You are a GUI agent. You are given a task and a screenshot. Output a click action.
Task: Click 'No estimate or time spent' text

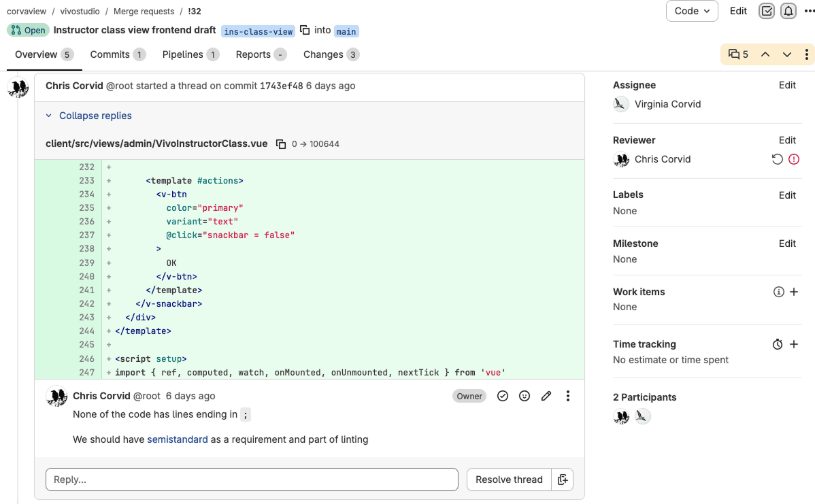671,360
